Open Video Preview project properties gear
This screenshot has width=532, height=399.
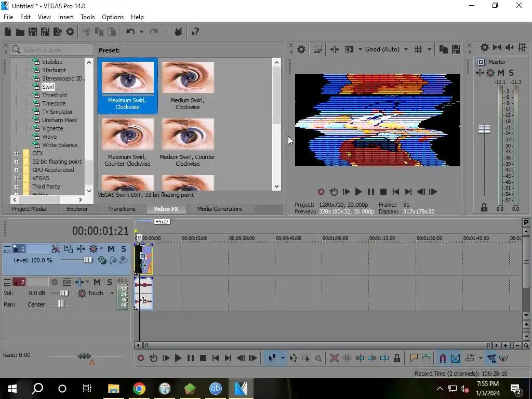[x=301, y=49]
